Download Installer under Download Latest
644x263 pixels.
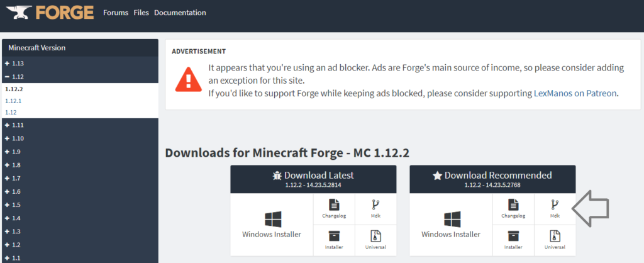334,240
